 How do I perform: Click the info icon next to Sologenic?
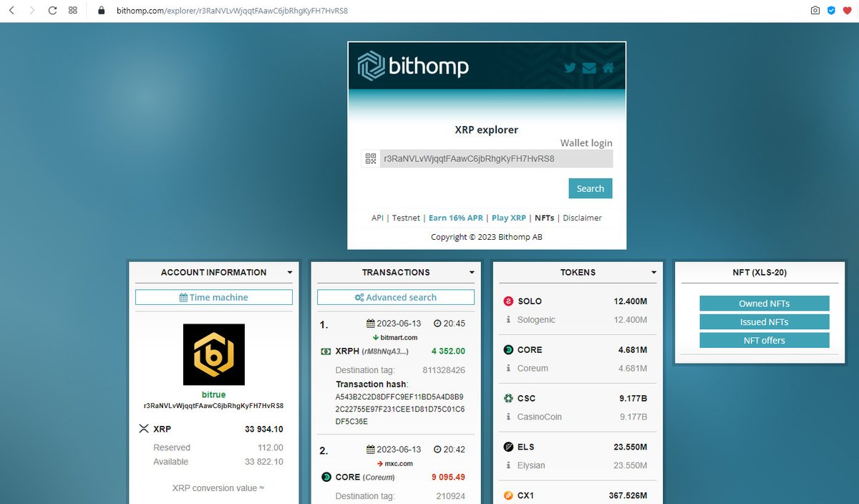point(508,320)
